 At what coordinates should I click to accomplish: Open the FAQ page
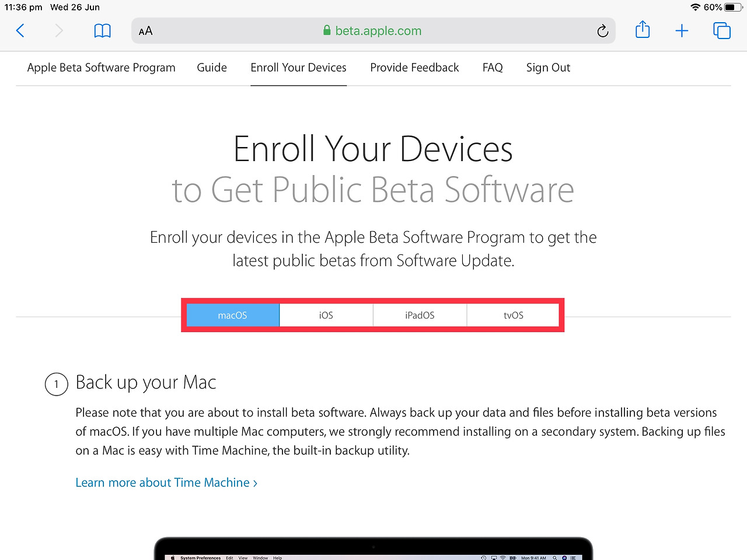pyautogui.click(x=493, y=68)
